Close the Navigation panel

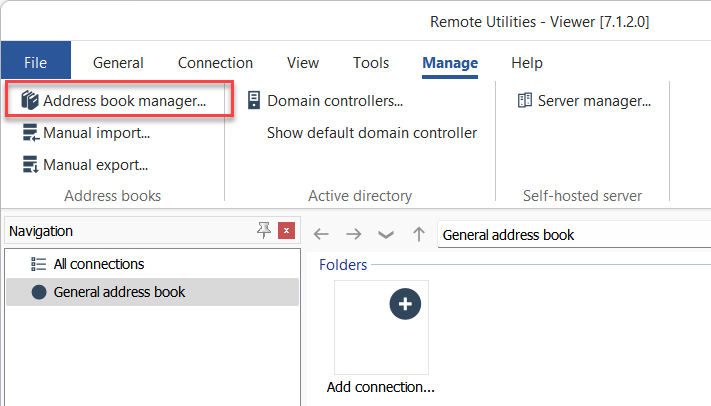click(287, 231)
